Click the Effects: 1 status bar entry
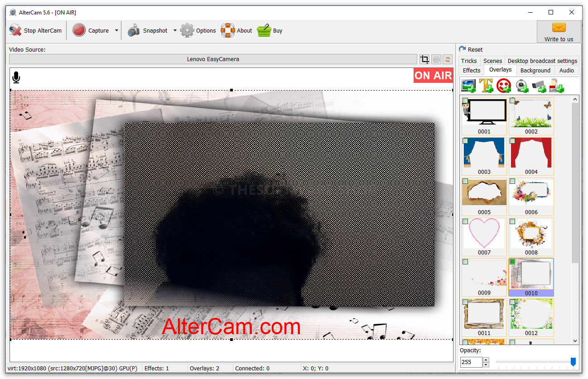The image size is (588, 379). (x=157, y=369)
